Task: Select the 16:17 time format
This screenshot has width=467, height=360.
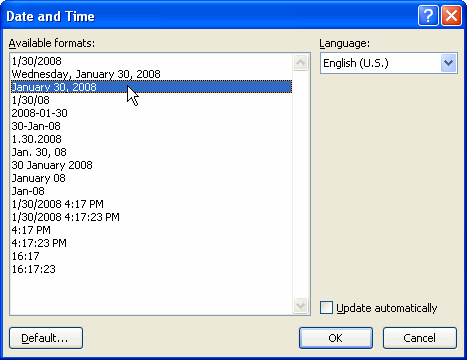Action: (x=152, y=256)
